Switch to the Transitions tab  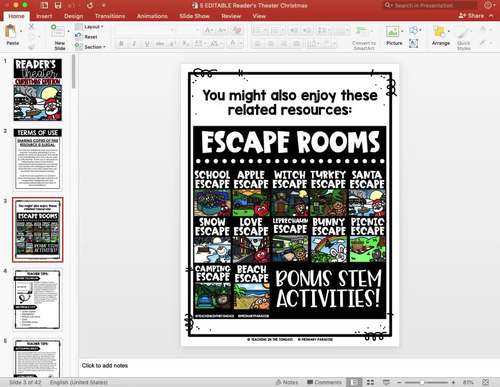click(110, 16)
